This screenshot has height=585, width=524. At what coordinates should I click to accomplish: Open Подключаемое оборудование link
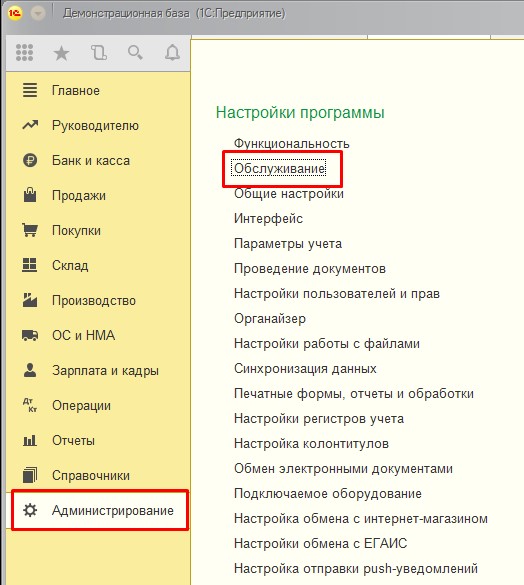(x=328, y=494)
